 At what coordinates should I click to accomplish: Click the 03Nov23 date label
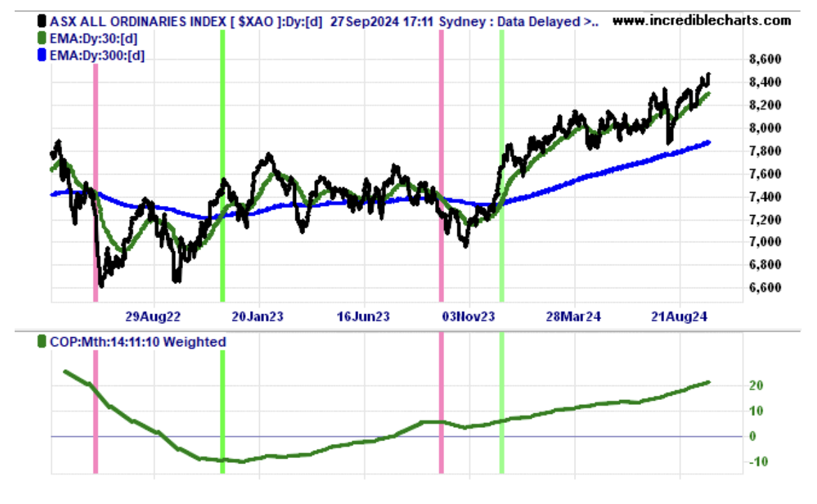click(469, 316)
